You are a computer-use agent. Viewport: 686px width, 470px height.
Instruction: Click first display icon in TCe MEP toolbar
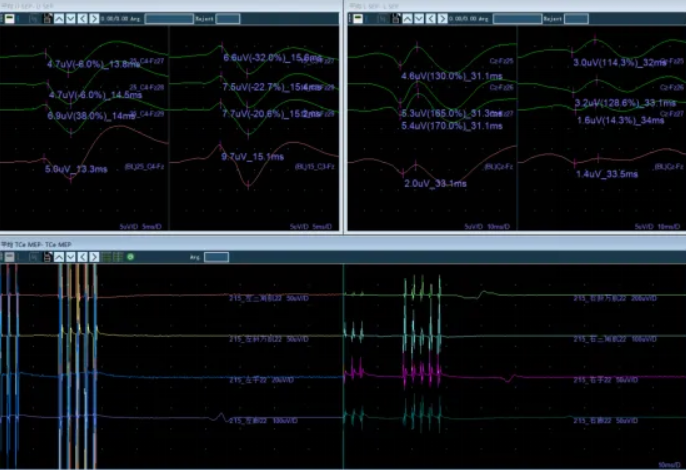[x=9, y=257]
